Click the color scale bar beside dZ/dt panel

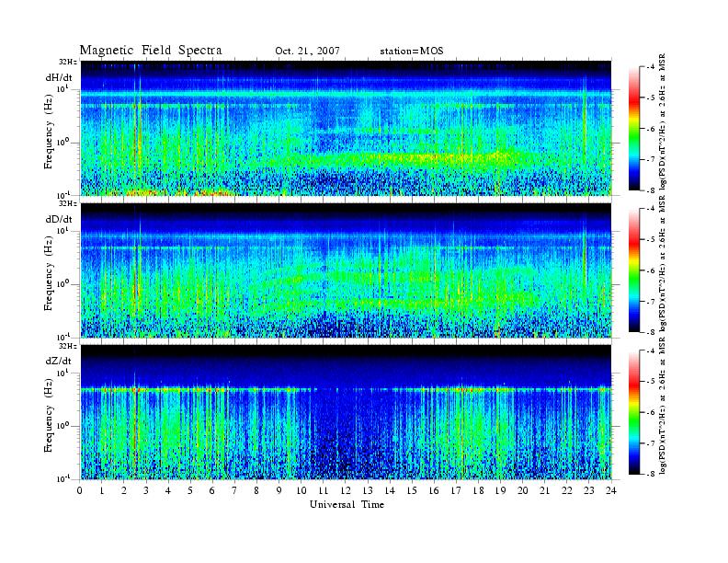pyautogui.click(x=633, y=412)
